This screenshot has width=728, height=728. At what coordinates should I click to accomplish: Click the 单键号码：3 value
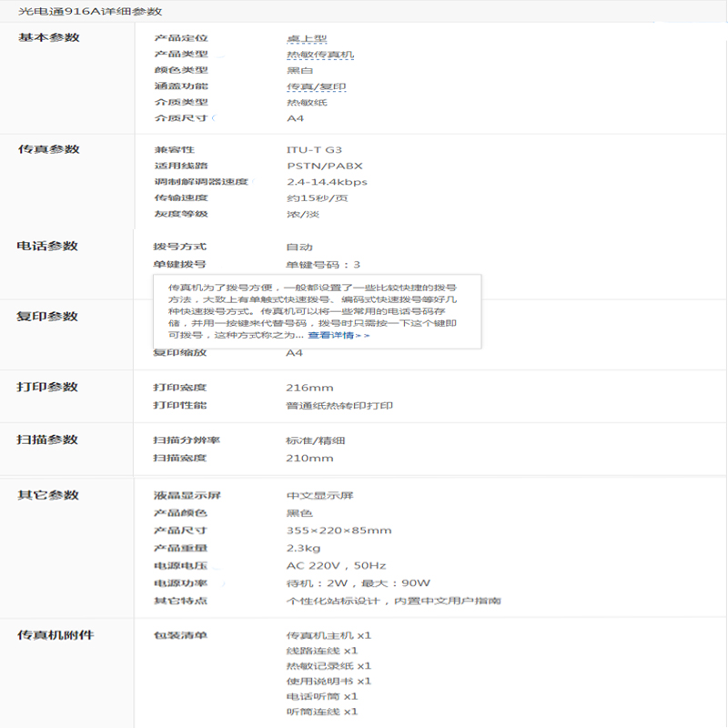[323, 265]
